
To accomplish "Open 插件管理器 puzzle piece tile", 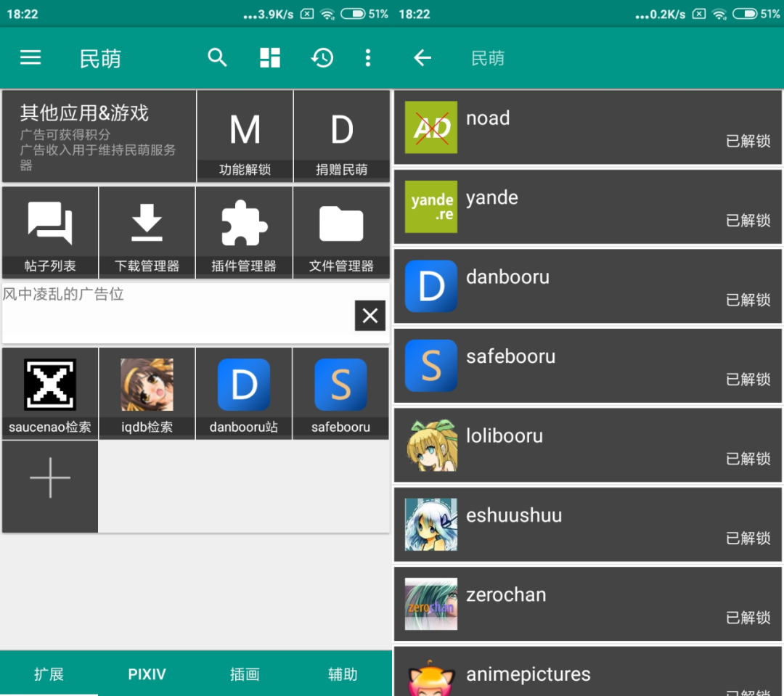I will pyautogui.click(x=244, y=232).
